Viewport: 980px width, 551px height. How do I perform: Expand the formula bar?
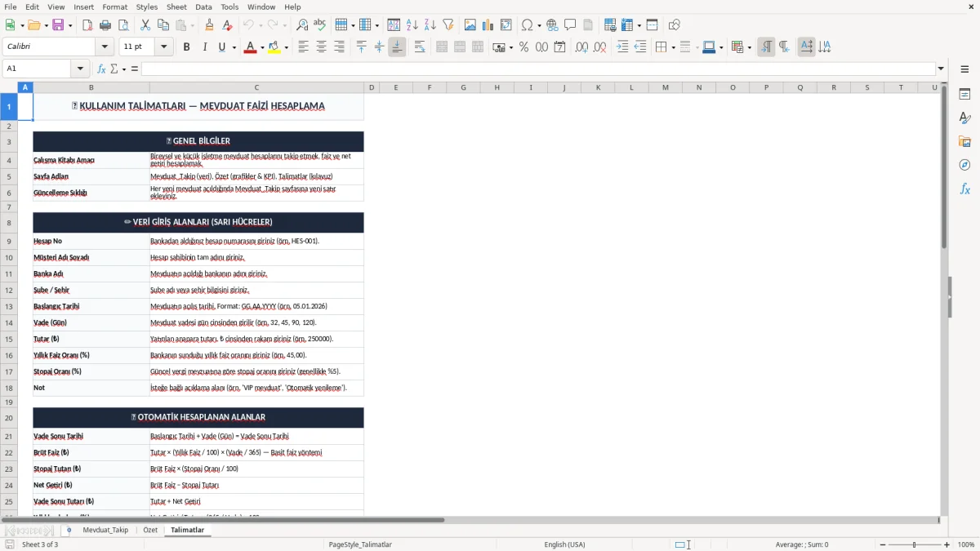click(942, 69)
